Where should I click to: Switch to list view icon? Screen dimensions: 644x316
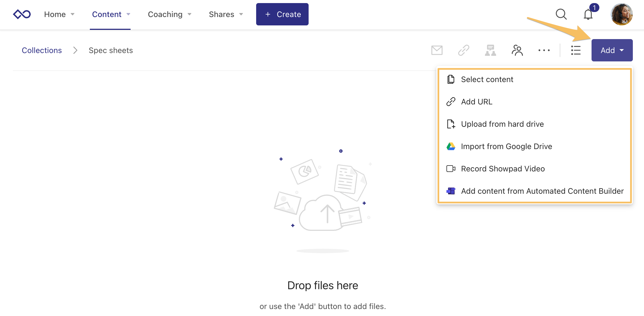[576, 50]
